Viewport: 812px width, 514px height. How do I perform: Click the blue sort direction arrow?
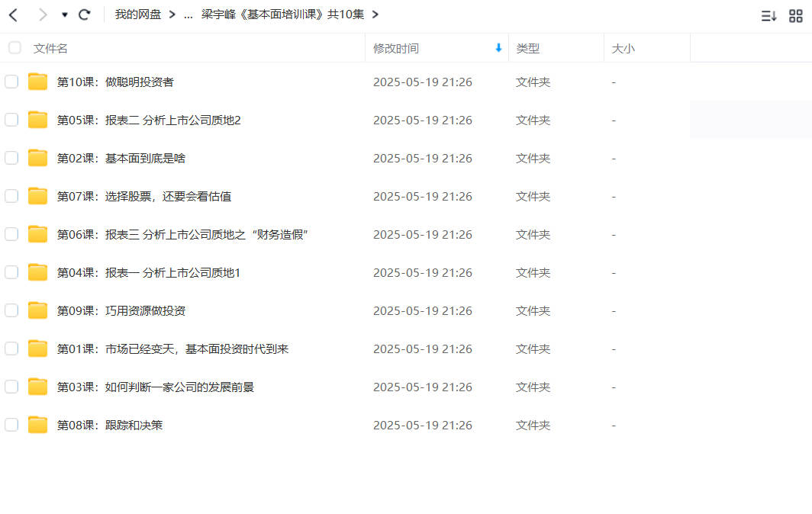coord(498,47)
